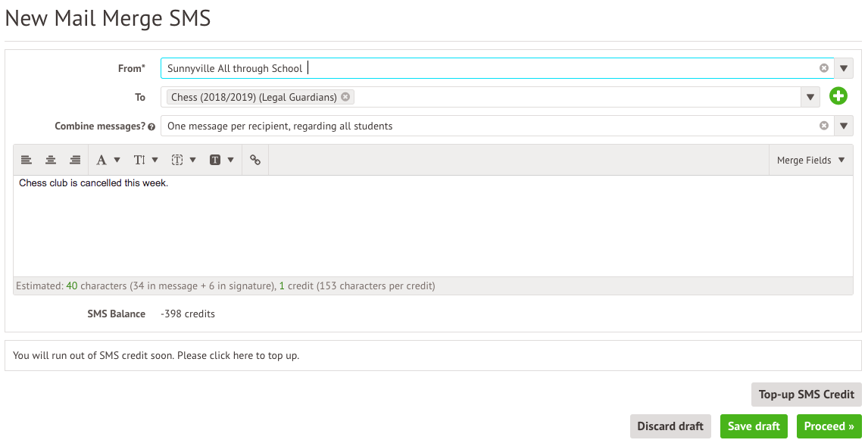Align message text to the right

75,160
